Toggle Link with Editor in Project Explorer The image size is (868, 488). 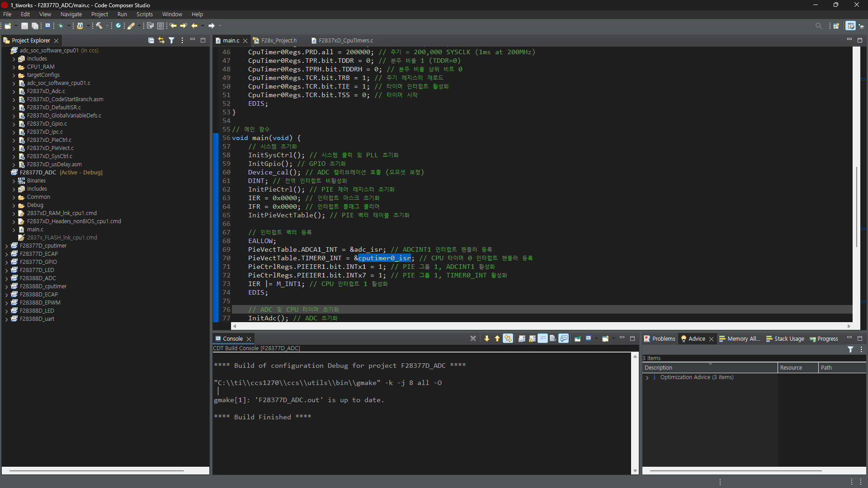tap(161, 40)
